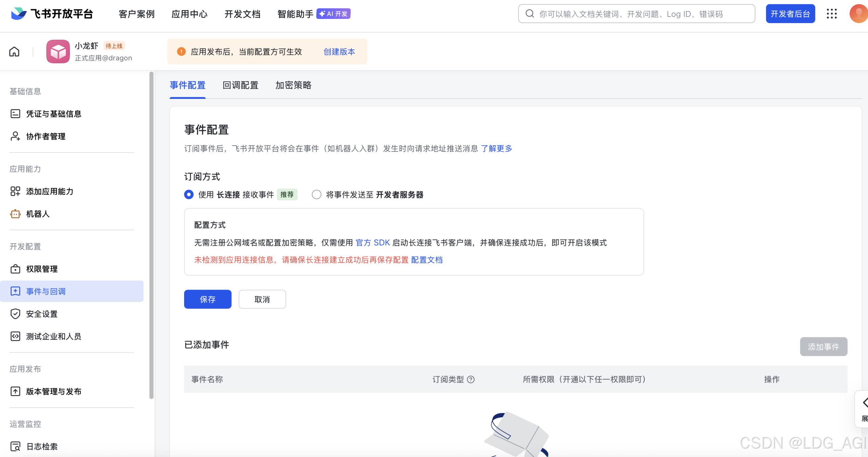Open 版本管理与发布 page
Image resolution: width=868 pixels, height=457 pixels.
[54, 392]
